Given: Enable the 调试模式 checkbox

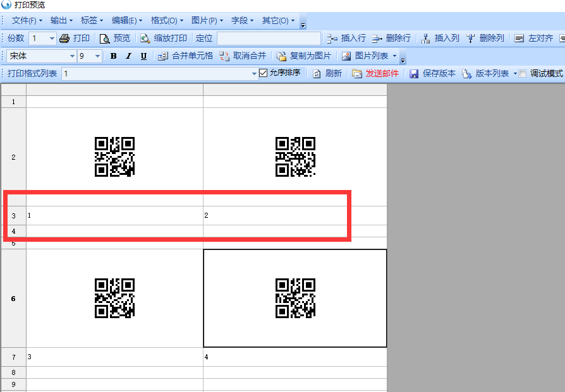Looking at the screenshot, I should point(523,74).
